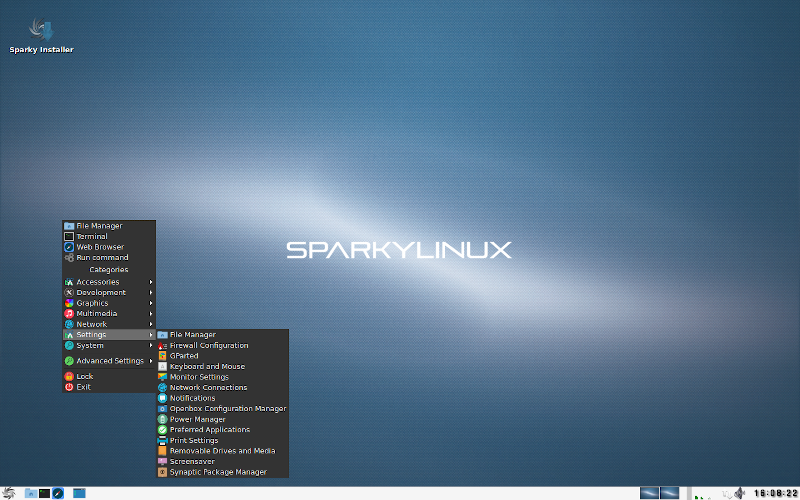Launch Synaptic Package Manager
800x500 pixels.
[x=222, y=472]
